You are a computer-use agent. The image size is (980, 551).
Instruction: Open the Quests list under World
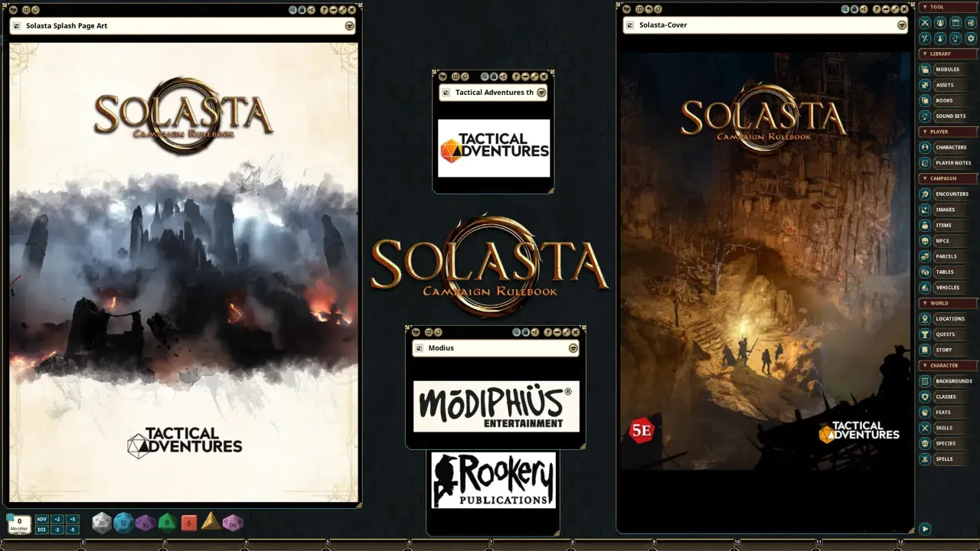pos(948,334)
